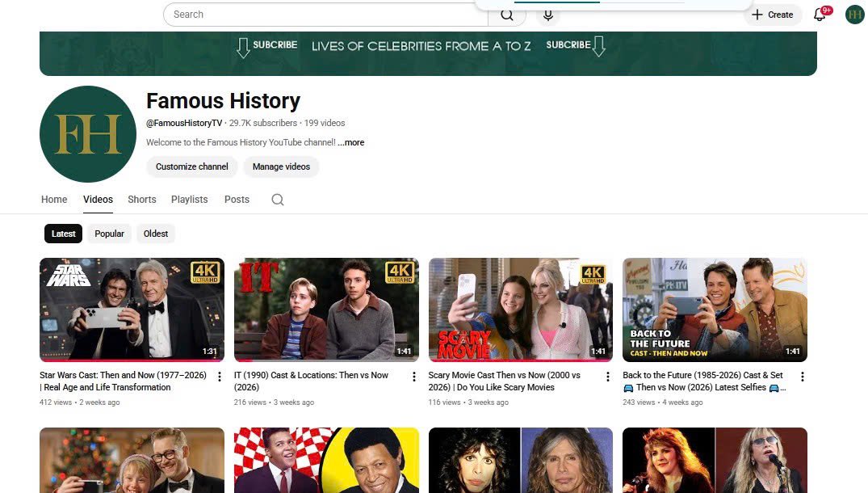
Task: Click the search magnifier button
Action: pyautogui.click(x=506, y=15)
